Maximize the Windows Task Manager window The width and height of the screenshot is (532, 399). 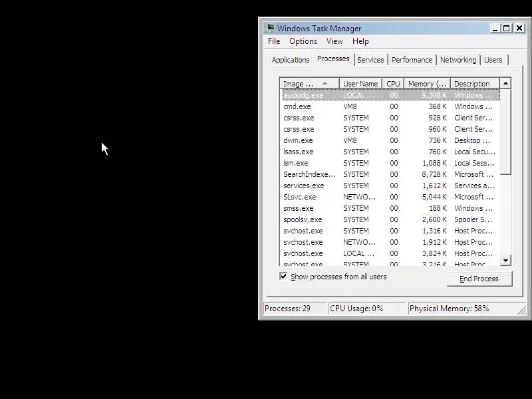tap(507, 29)
